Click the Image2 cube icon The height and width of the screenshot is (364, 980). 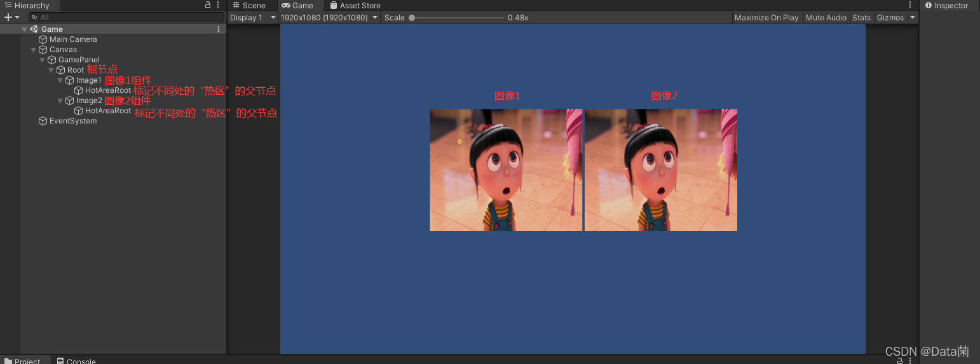click(69, 101)
